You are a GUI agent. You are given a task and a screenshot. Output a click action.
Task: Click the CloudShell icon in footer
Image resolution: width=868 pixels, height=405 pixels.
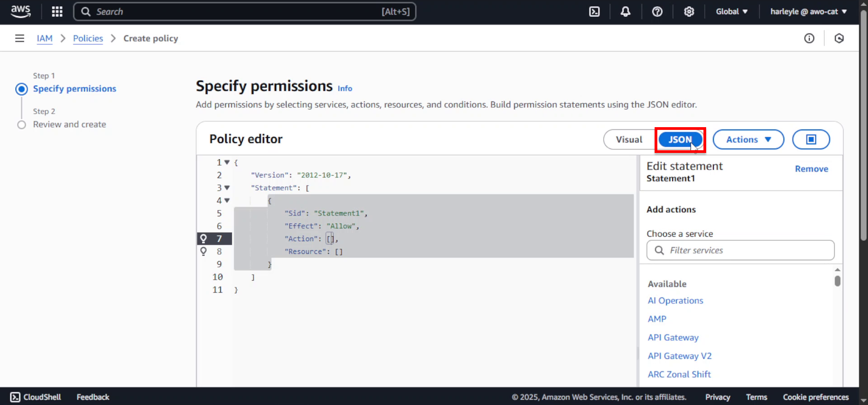15,397
